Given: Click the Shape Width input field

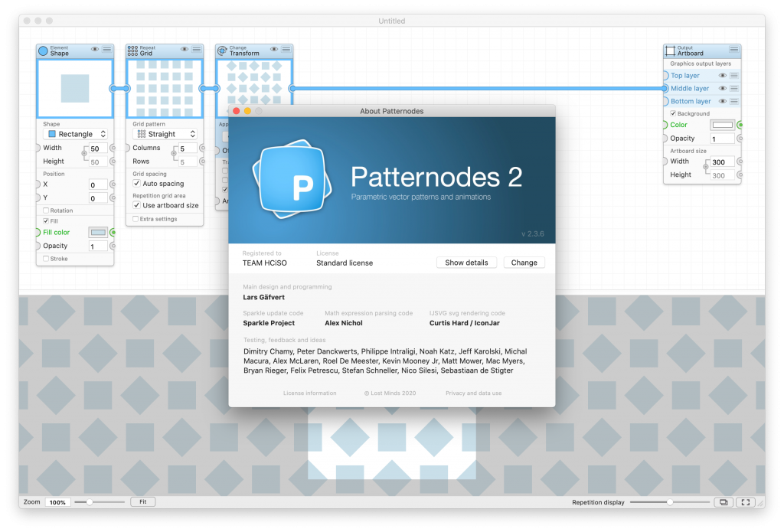Looking at the screenshot, I should pos(98,149).
